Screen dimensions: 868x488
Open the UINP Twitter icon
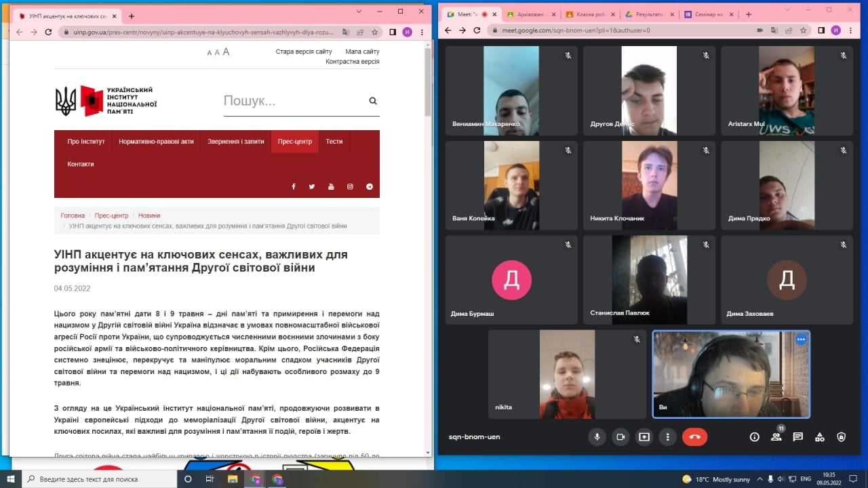point(312,186)
